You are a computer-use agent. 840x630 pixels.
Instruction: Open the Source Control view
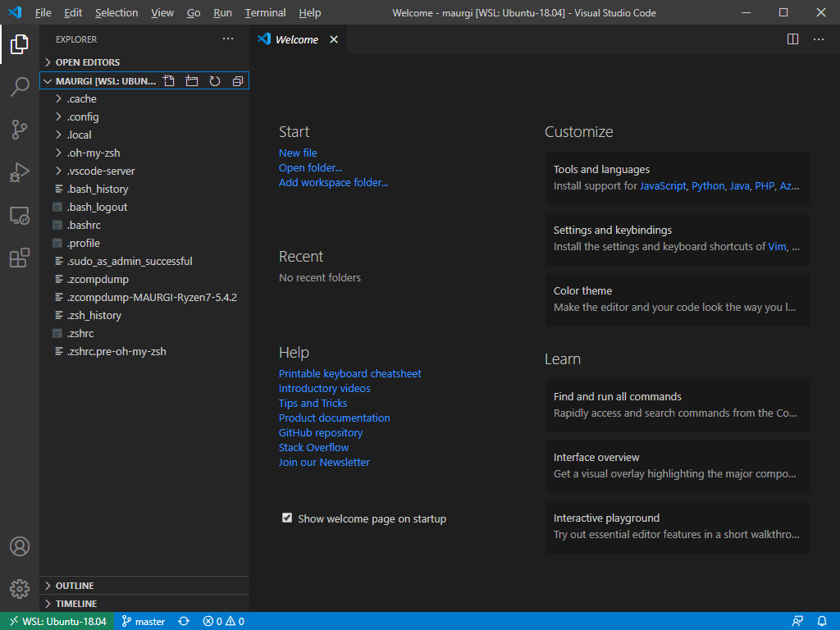tap(19, 130)
